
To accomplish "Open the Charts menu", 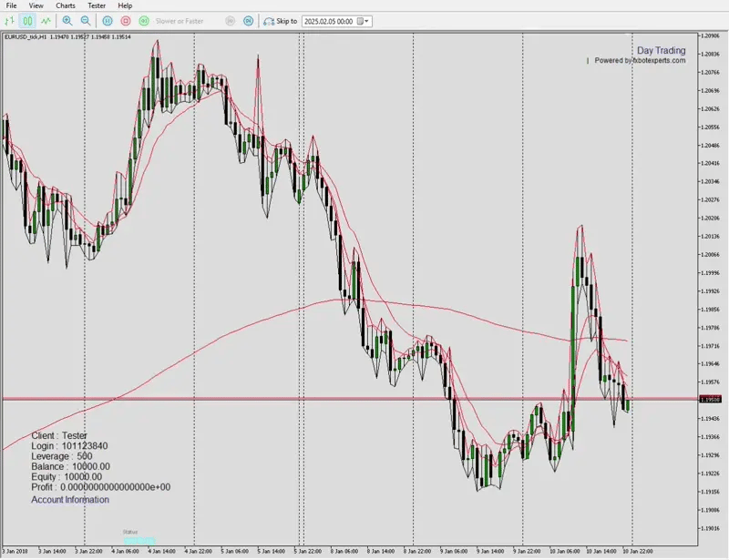I will tap(65, 5).
